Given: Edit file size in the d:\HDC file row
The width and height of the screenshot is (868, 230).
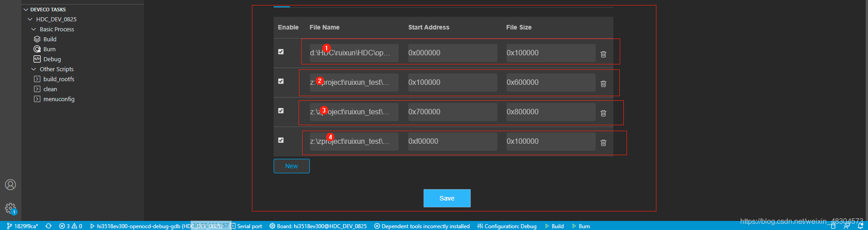Looking at the screenshot, I should point(551,53).
